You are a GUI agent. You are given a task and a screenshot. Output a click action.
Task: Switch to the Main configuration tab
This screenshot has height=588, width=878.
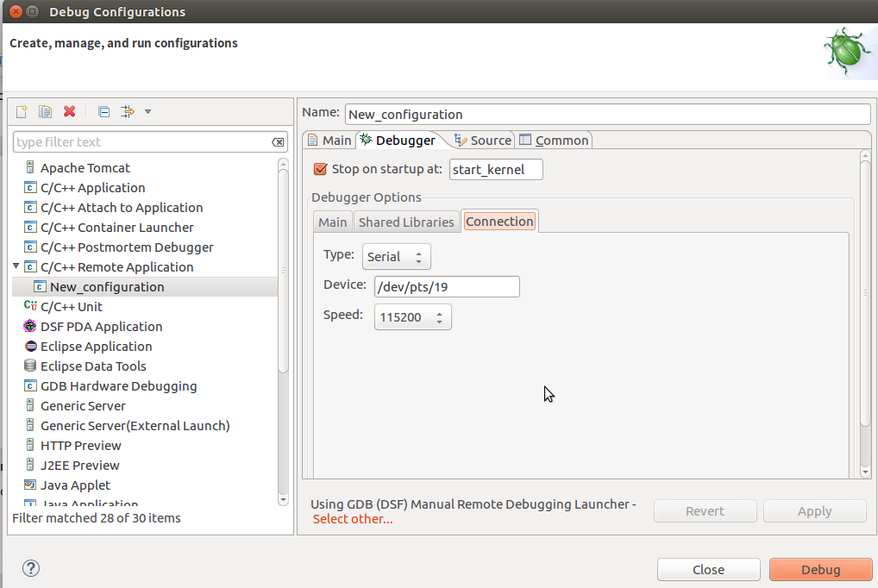coord(329,140)
